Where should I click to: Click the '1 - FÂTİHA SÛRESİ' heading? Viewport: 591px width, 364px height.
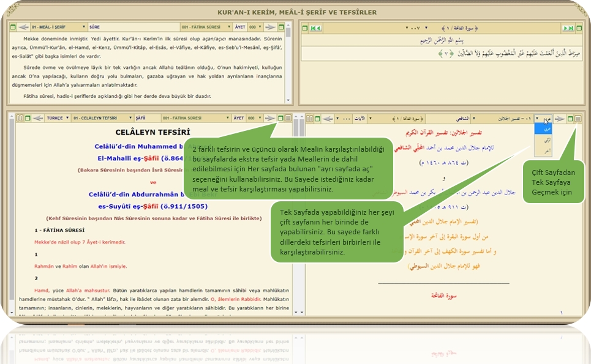[x=59, y=230]
